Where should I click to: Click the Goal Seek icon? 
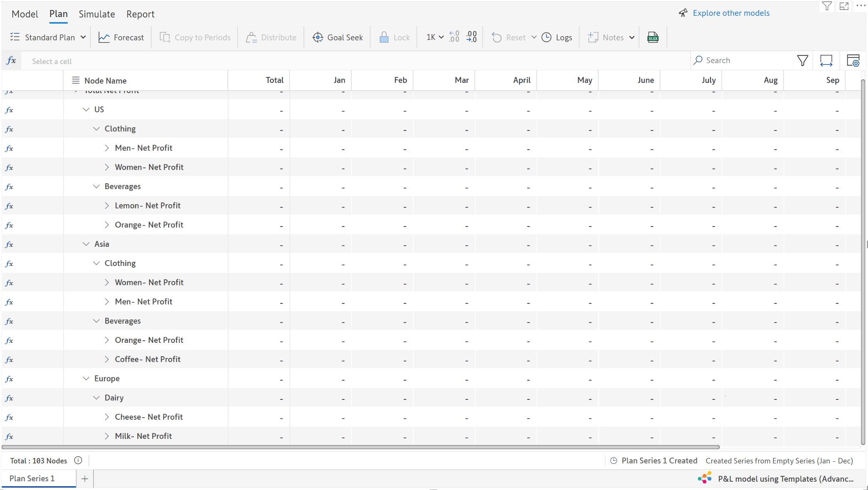[318, 37]
